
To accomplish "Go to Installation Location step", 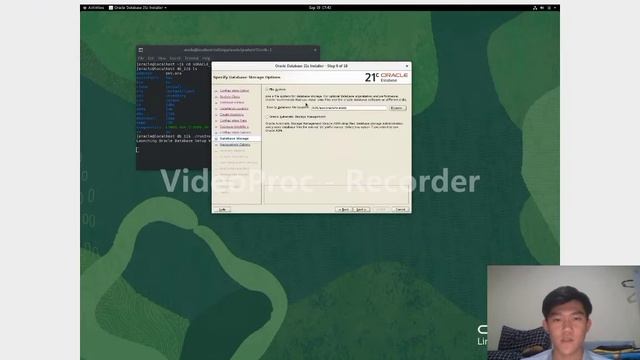I will [x=234, y=109].
